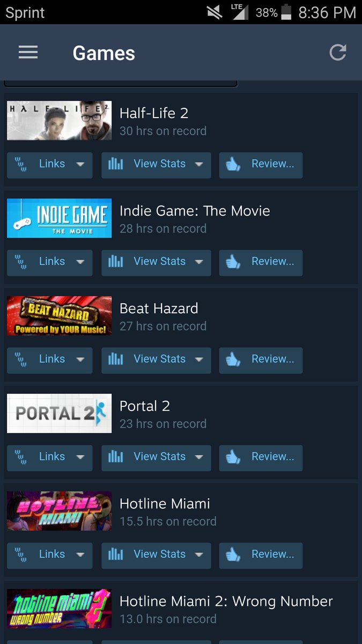This screenshot has width=362, height=644.
Task: Tap the refresh icon in header
Action: (x=338, y=52)
